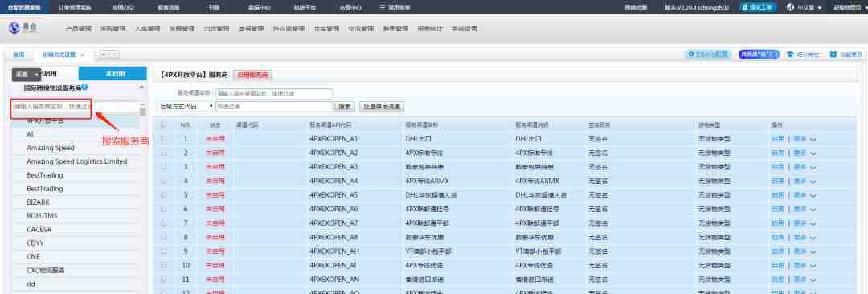
Task: Click the version V2.20.4 label
Action: (x=696, y=8)
